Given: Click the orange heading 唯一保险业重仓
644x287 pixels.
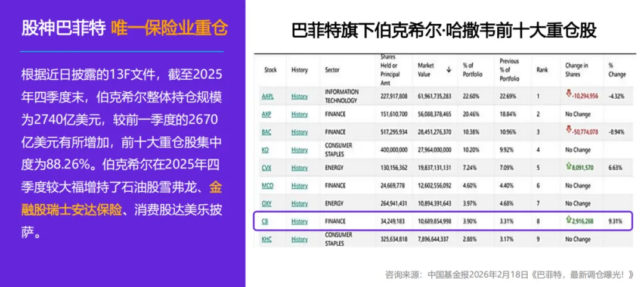Looking at the screenshot, I should pos(169,28).
